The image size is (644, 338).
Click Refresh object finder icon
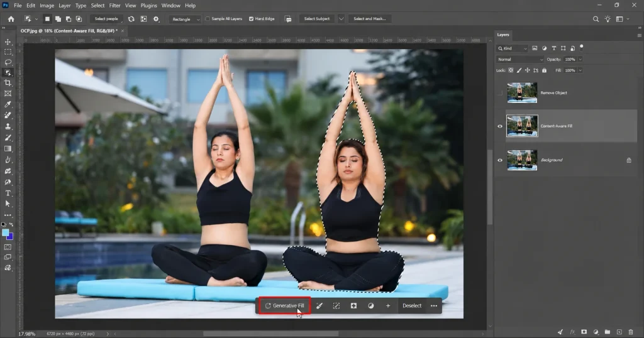point(131,19)
